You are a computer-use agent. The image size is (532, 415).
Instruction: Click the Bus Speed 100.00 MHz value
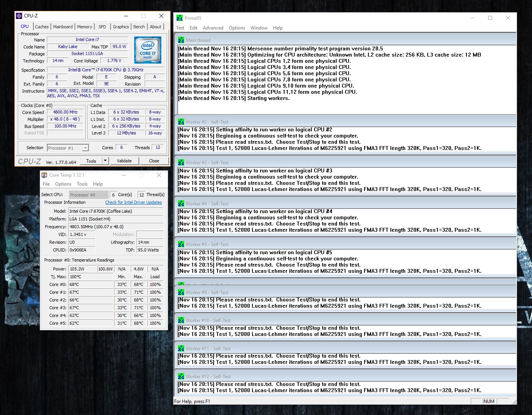click(x=66, y=126)
